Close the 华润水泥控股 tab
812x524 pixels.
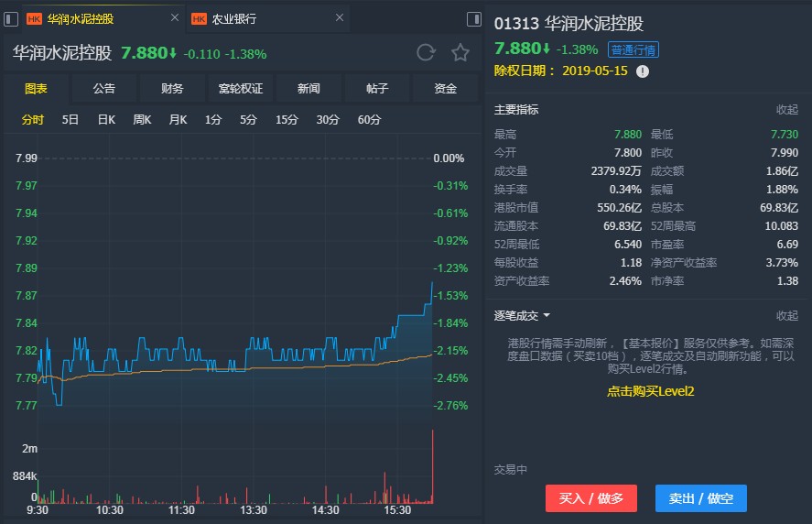(x=174, y=18)
